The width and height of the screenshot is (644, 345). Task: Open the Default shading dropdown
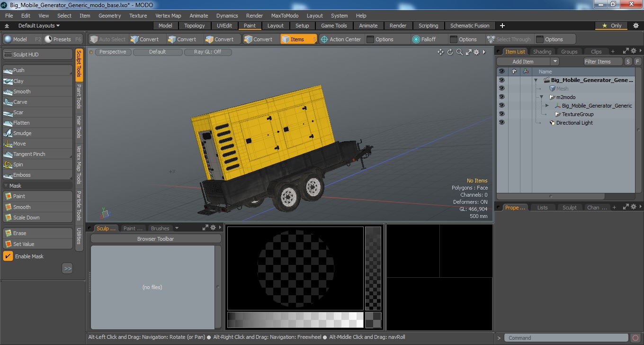(x=158, y=52)
